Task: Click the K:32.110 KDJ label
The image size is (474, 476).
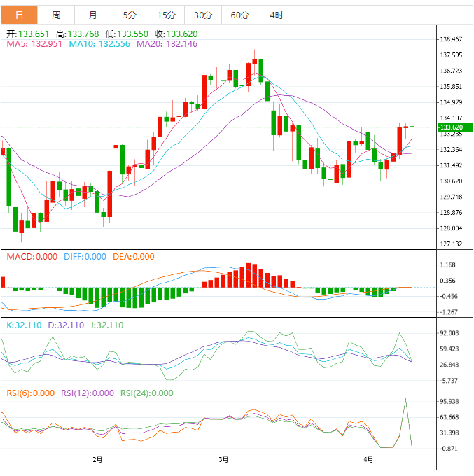Action: coord(24,325)
